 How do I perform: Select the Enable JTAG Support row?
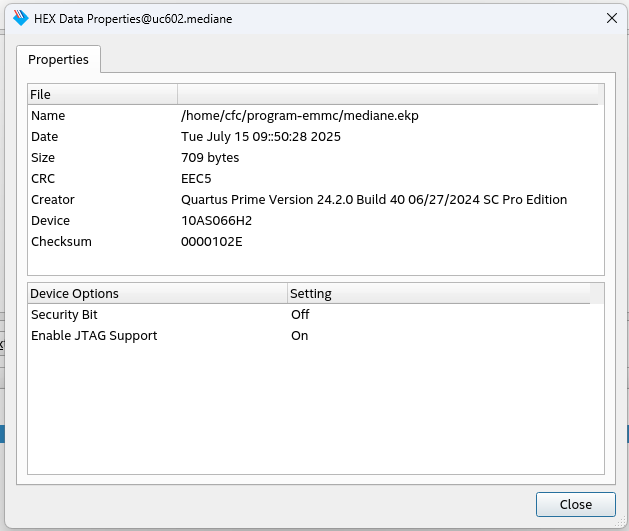click(x=94, y=336)
